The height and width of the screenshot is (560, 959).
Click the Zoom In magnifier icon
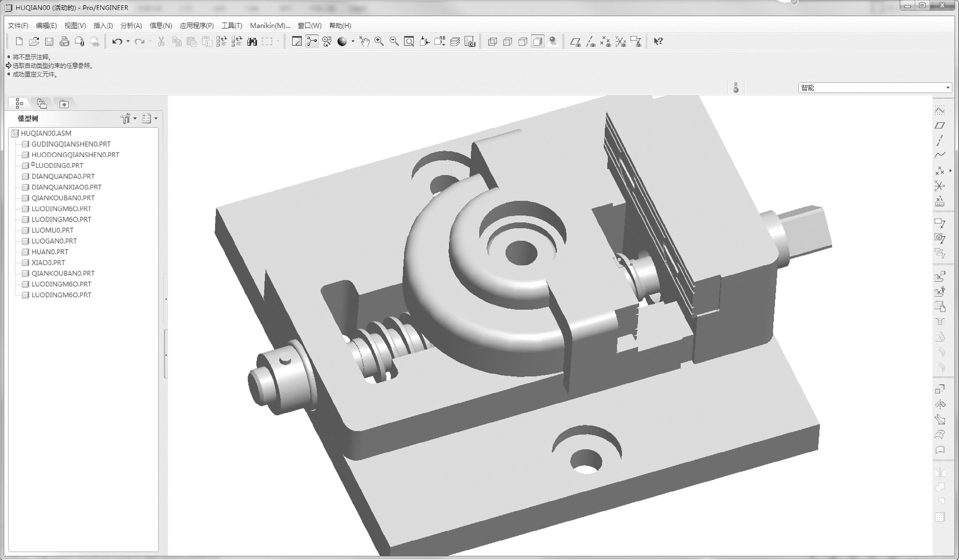pyautogui.click(x=379, y=41)
